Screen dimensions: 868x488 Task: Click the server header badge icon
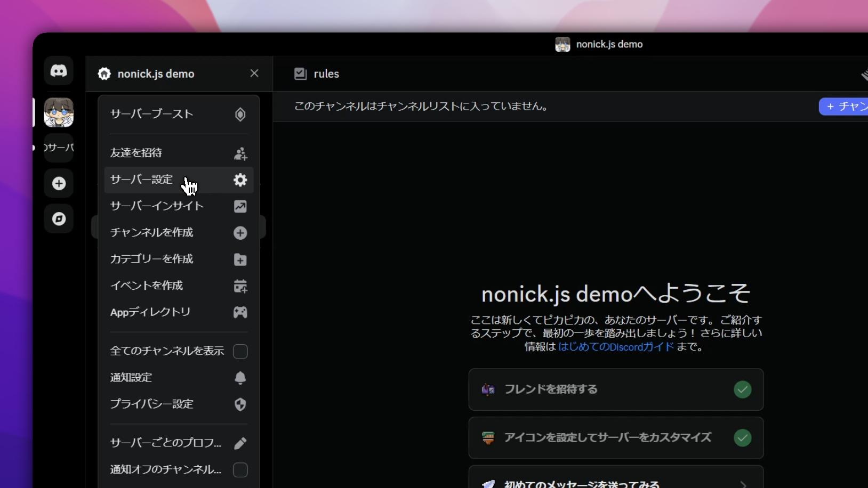pos(105,74)
